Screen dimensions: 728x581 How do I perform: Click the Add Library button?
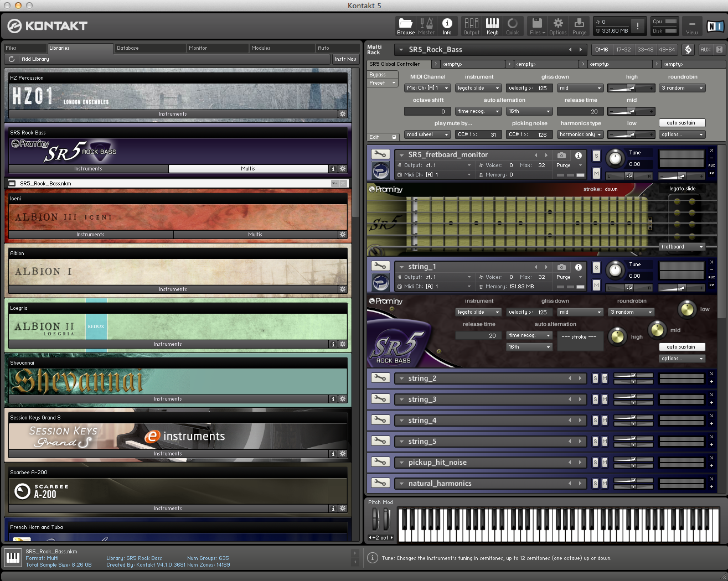[x=35, y=59]
